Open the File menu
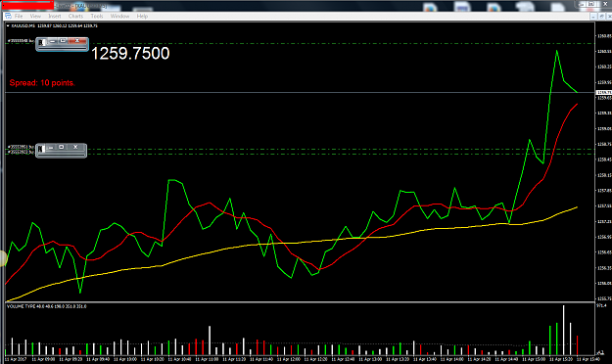This screenshot has width=612, height=364. click(19, 16)
